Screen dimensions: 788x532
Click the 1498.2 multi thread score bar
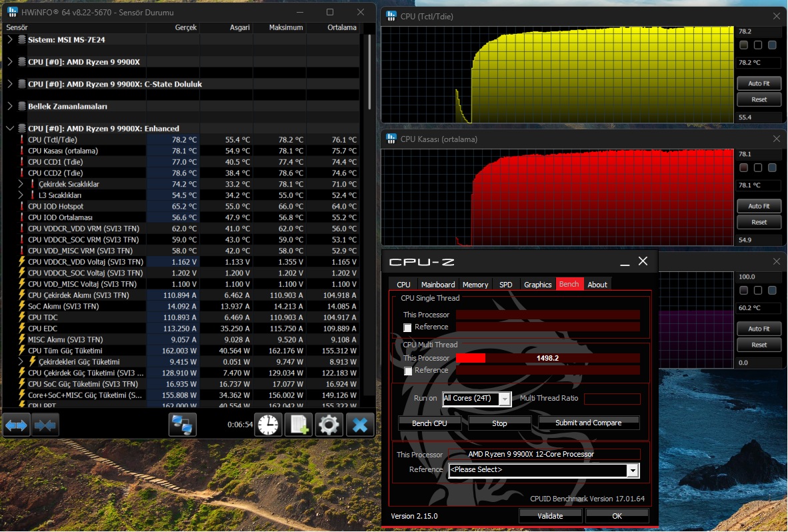[x=548, y=358]
